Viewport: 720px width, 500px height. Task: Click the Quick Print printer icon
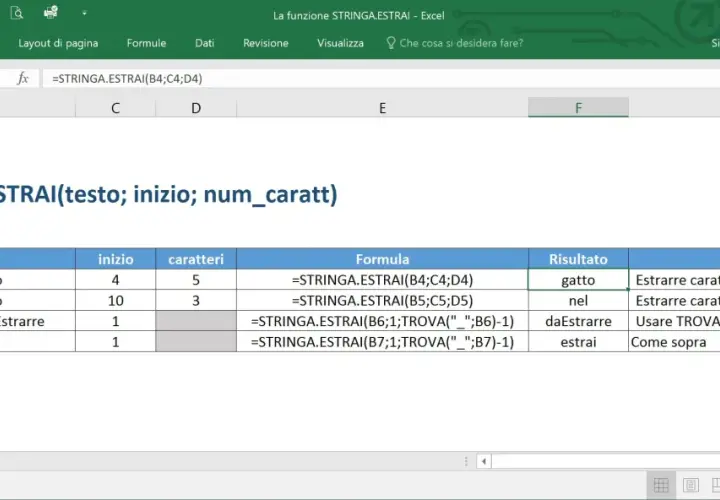(x=51, y=12)
